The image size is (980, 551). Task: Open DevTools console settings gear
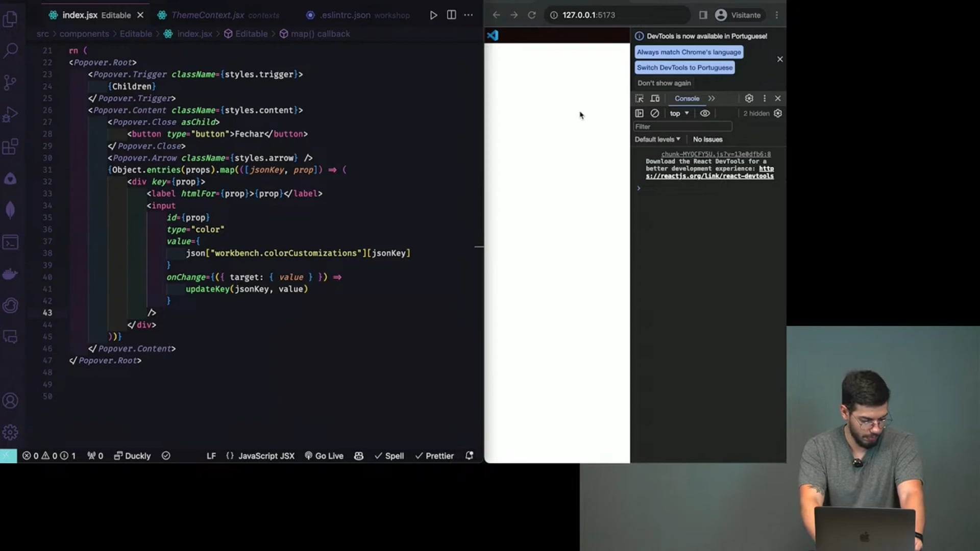point(777,113)
